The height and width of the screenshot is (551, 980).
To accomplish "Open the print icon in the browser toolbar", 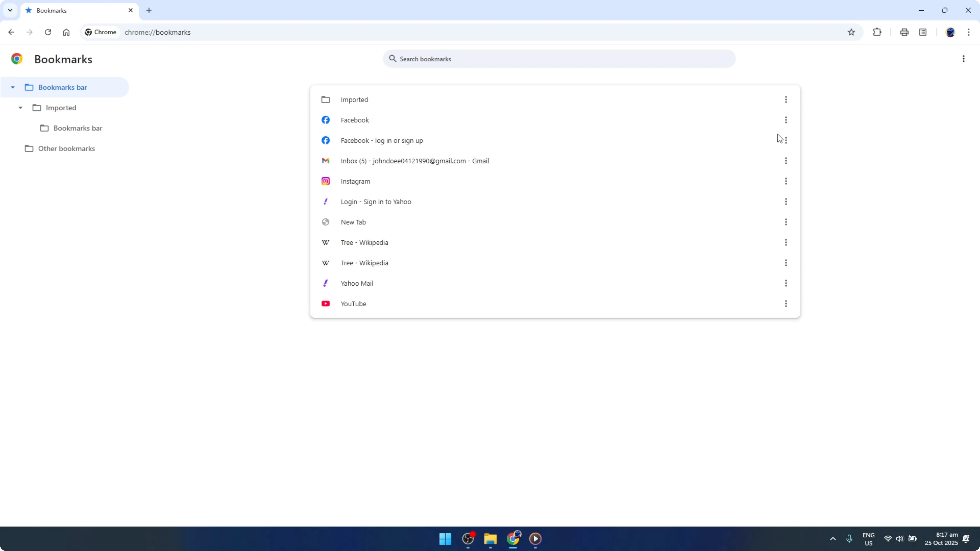I will (904, 32).
